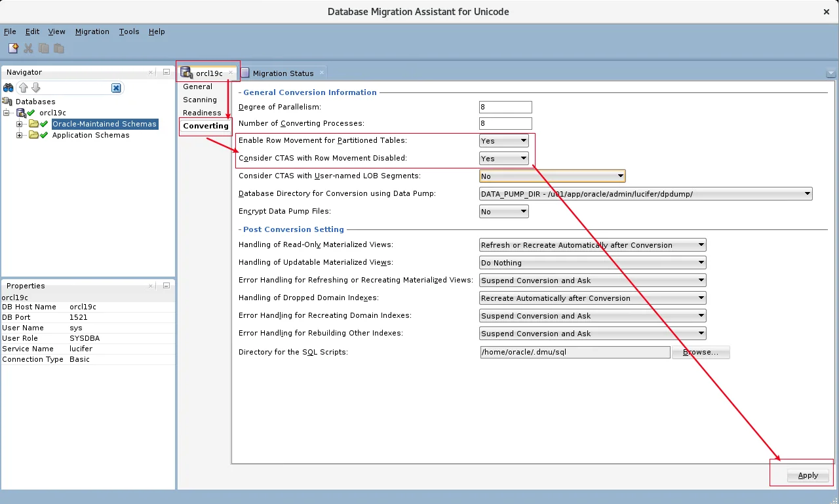
Task: Open Handling of Updatable Materialized Views dropdown
Action: [593, 263]
